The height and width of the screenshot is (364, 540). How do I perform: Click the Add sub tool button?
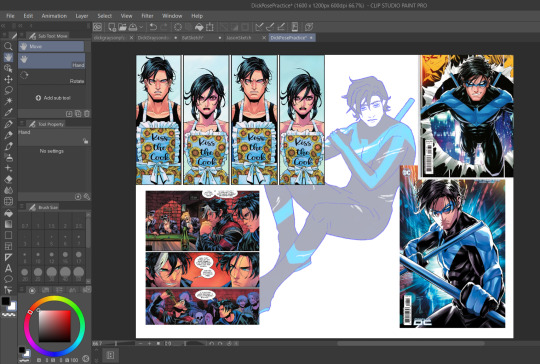[53, 98]
